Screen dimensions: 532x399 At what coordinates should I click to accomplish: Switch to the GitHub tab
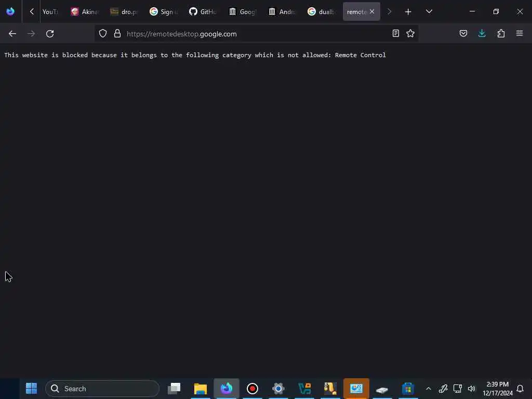click(203, 11)
